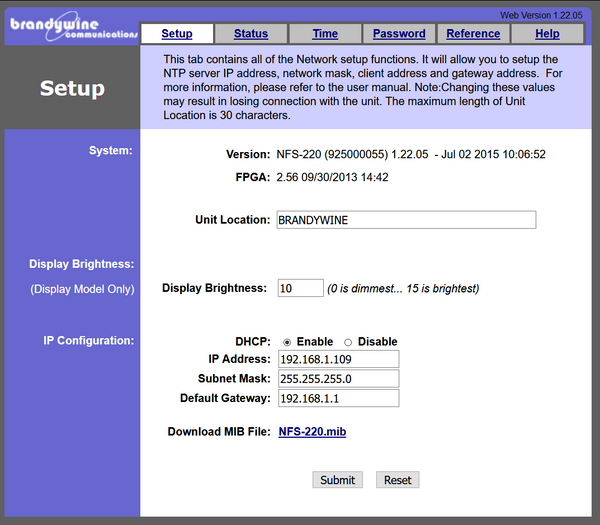Open the Password tab

coord(399,34)
